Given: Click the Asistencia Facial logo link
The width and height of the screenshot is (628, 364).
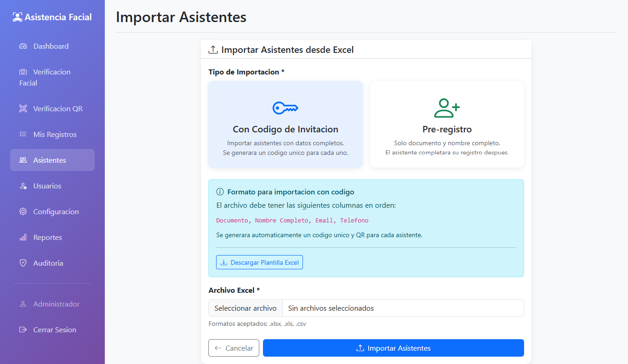Looking at the screenshot, I should tap(52, 17).
